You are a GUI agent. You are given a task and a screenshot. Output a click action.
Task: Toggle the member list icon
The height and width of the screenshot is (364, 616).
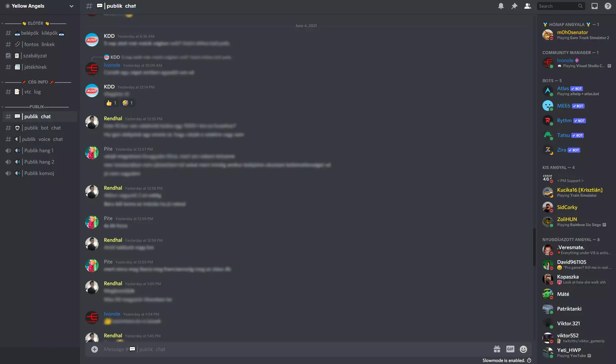point(527,6)
